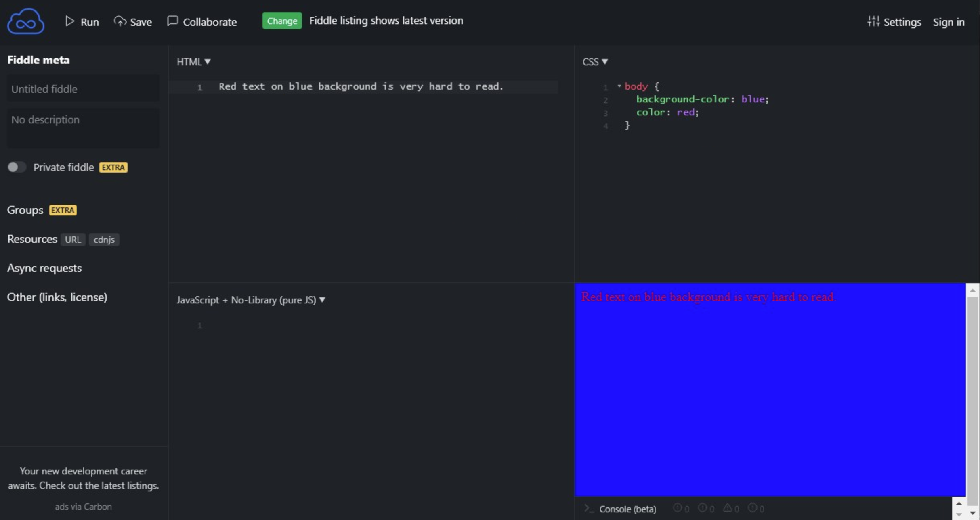Click the result pane scrollbar up arrow
Image resolution: width=980 pixels, height=520 pixels.
(x=972, y=290)
